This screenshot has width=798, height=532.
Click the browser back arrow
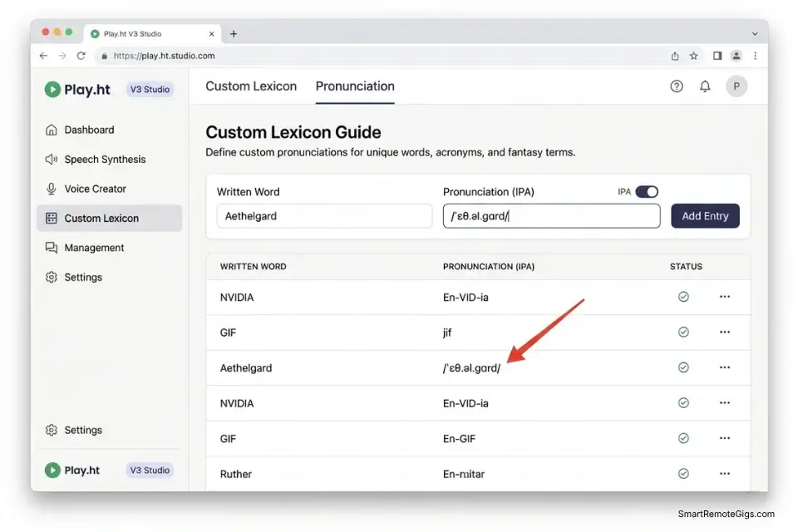click(43, 56)
